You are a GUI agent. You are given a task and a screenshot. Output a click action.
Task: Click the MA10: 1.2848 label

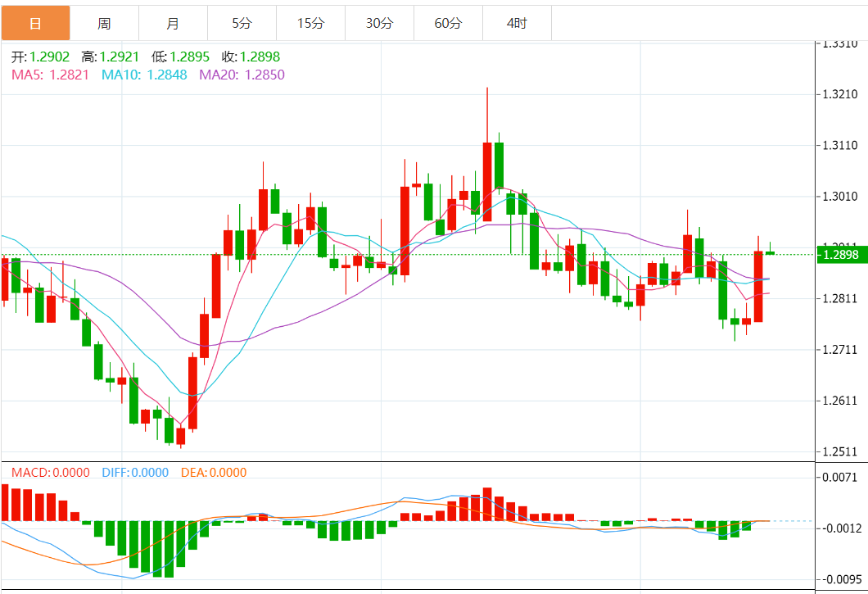[144, 75]
